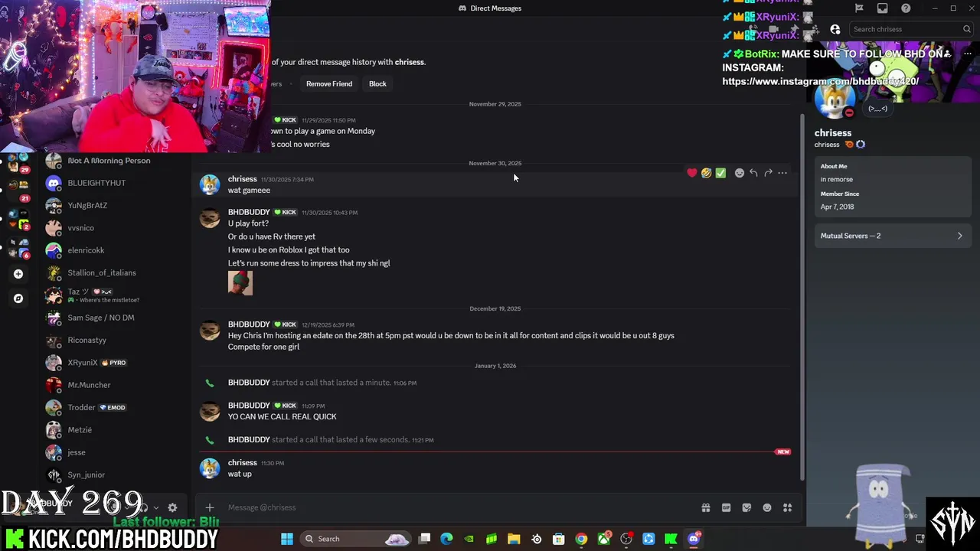Screen dimensions: 980x551
Task: Add laughing emoji reaction to message
Action: tap(706, 173)
